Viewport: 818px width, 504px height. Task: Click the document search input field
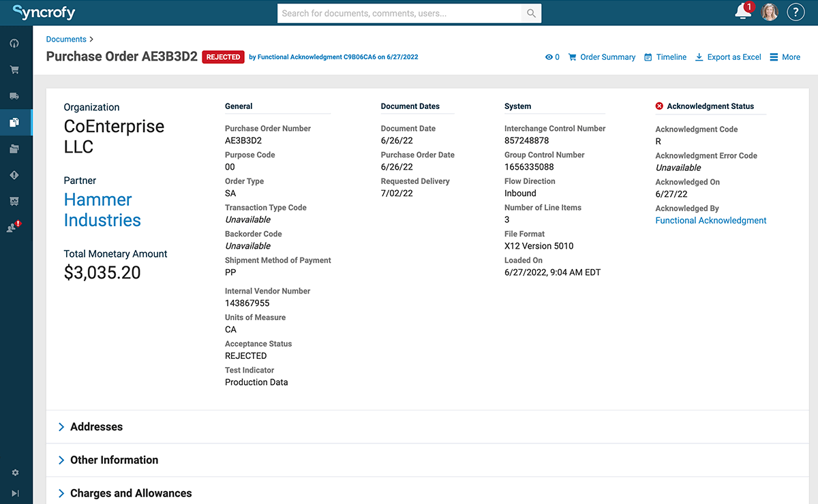click(399, 13)
